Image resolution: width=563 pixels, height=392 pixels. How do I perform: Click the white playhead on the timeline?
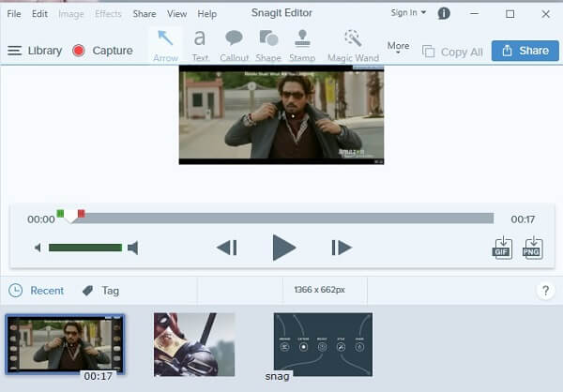click(x=70, y=217)
